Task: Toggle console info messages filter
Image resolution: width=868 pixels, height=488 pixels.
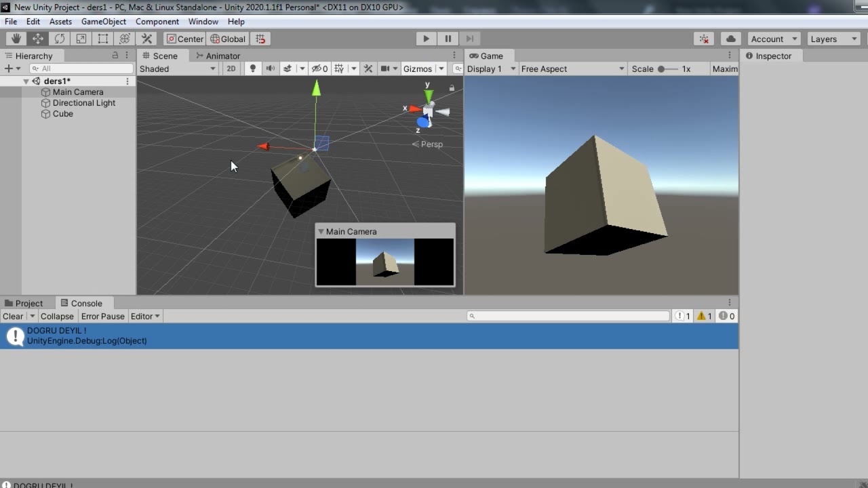Action: [x=682, y=316]
